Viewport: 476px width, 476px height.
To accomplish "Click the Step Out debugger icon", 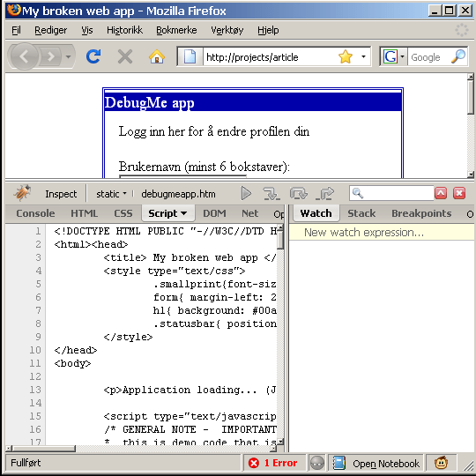I will (324, 193).
